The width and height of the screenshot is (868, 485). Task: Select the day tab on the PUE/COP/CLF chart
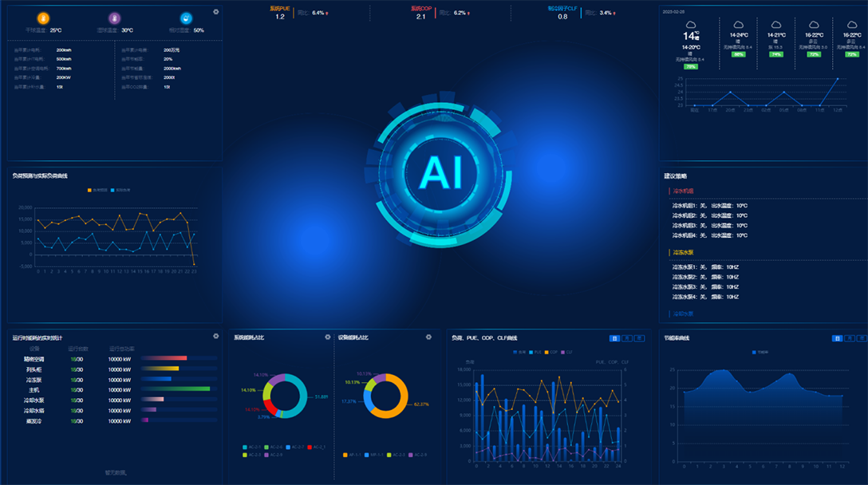pyautogui.click(x=614, y=338)
